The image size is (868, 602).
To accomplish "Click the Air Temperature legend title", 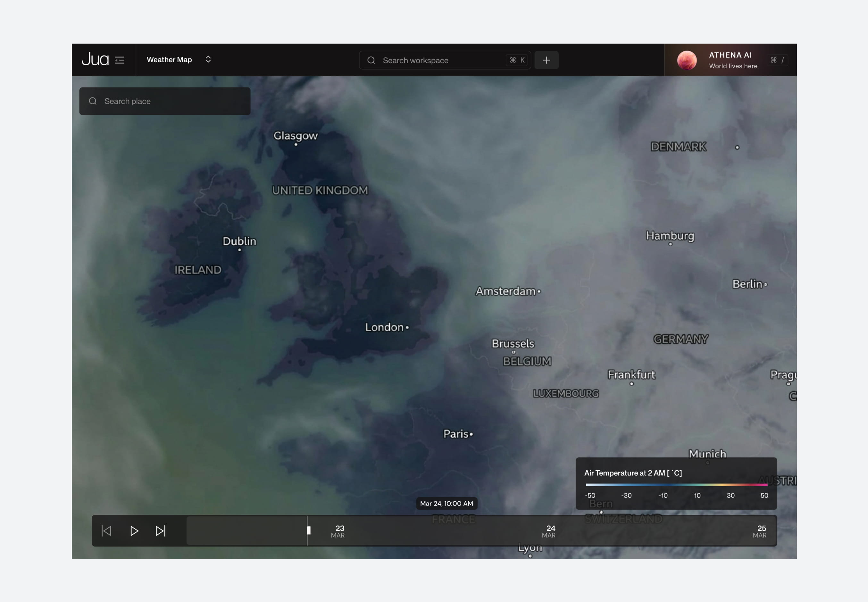I will [x=633, y=473].
